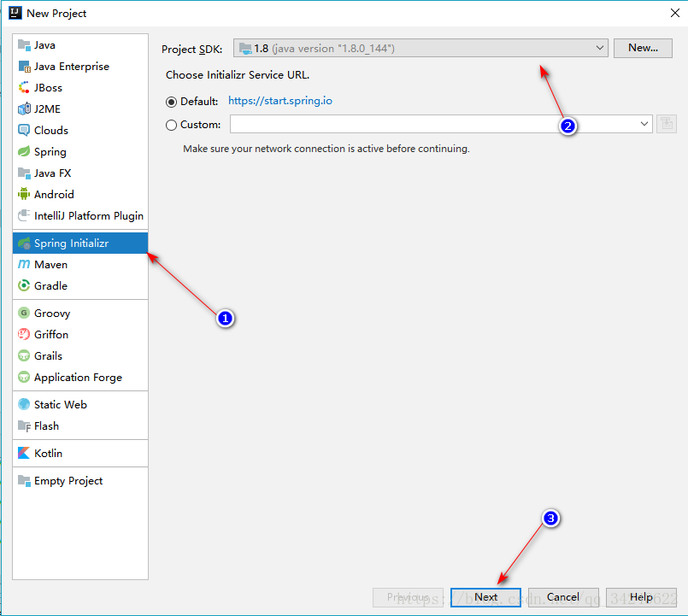The image size is (688, 616).
Task: Click the Java FX folder icon
Action: click(x=24, y=173)
